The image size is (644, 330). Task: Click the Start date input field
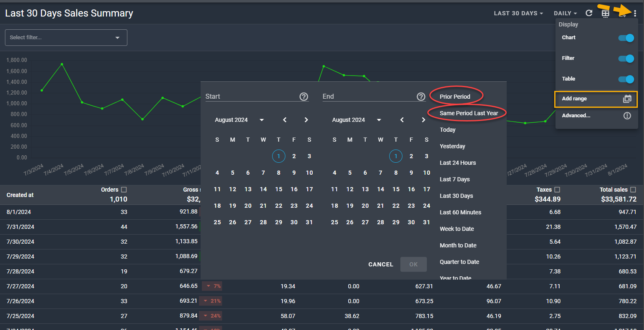[250, 97]
